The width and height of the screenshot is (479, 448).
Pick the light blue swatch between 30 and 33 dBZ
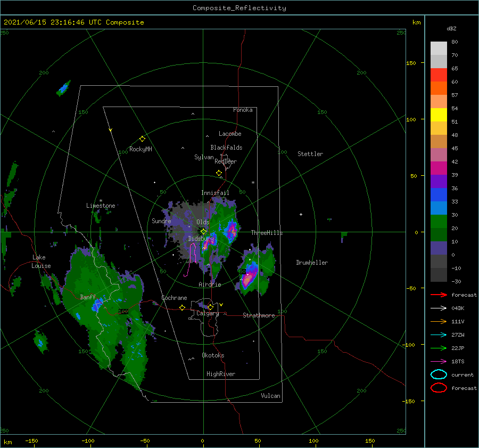click(x=439, y=208)
